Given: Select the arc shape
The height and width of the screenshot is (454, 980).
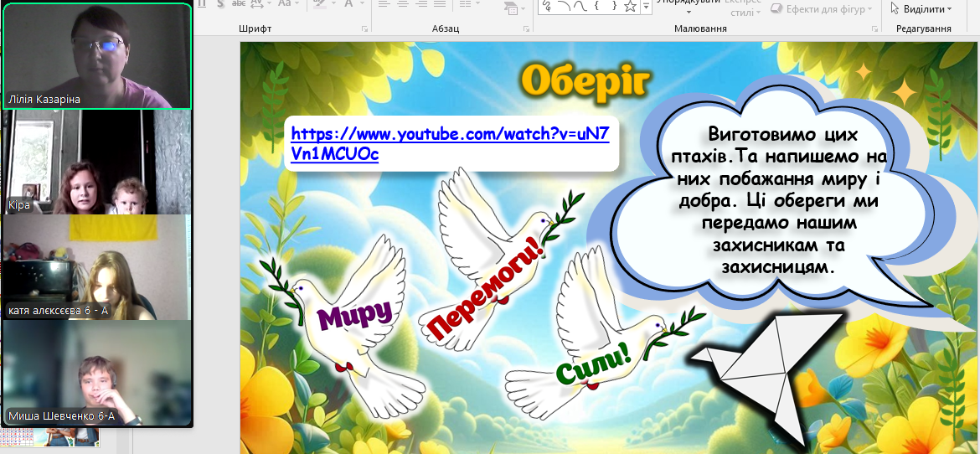Looking at the screenshot, I should pyautogui.click(x=564, y=6).
